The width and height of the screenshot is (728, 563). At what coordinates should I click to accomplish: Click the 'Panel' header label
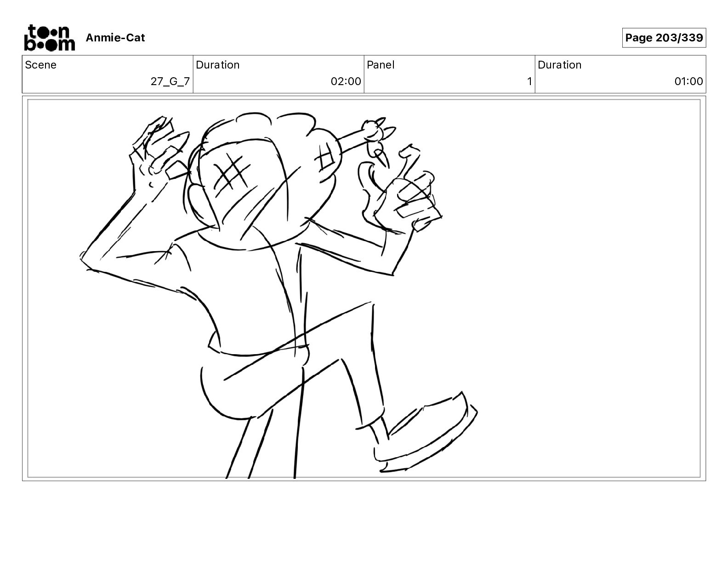[381, 65]
